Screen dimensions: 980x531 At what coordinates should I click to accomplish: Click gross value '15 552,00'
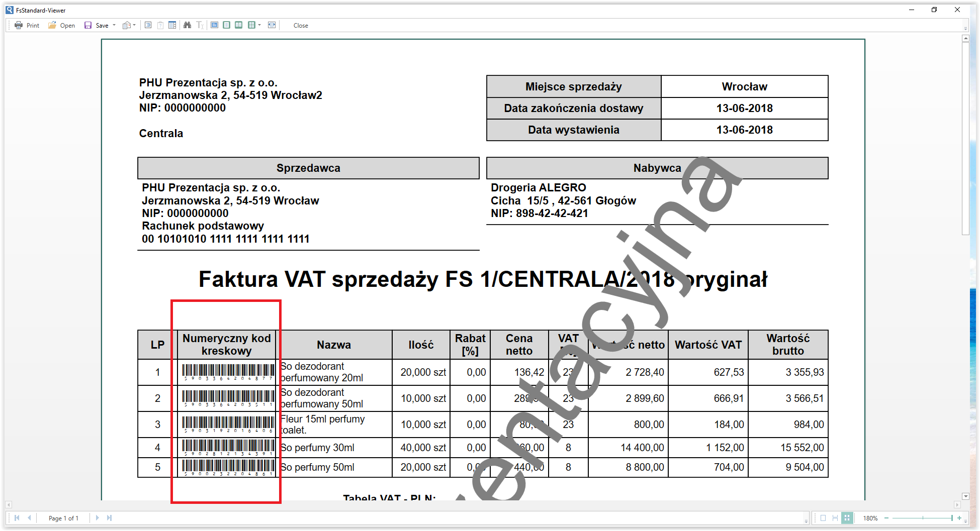(802, 448)
